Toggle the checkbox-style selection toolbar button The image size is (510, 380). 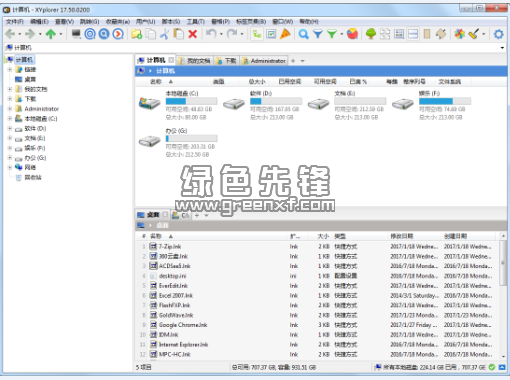pos(271,34)
